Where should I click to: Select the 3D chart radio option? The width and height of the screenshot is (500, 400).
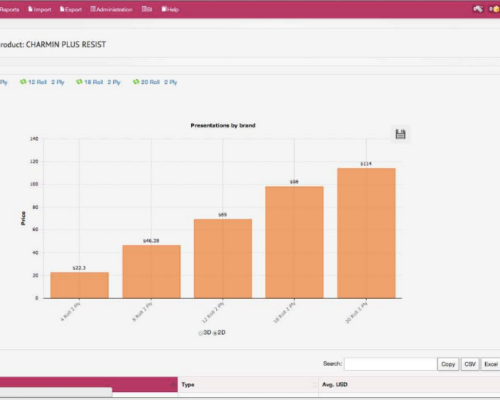point(201,333)
